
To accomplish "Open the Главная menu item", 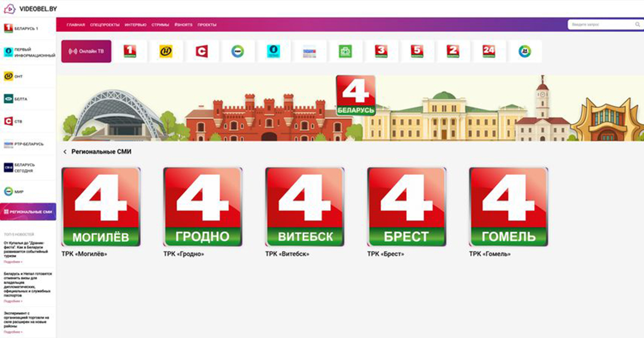I will coord(76,25).
